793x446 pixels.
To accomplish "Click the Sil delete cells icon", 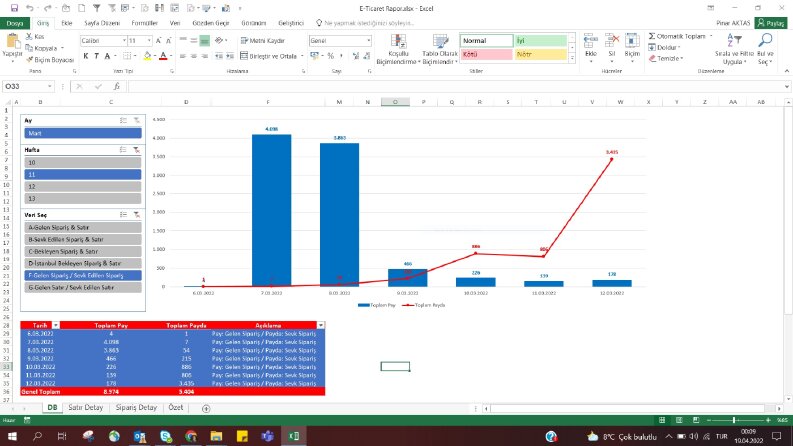I will click(612, 41).
